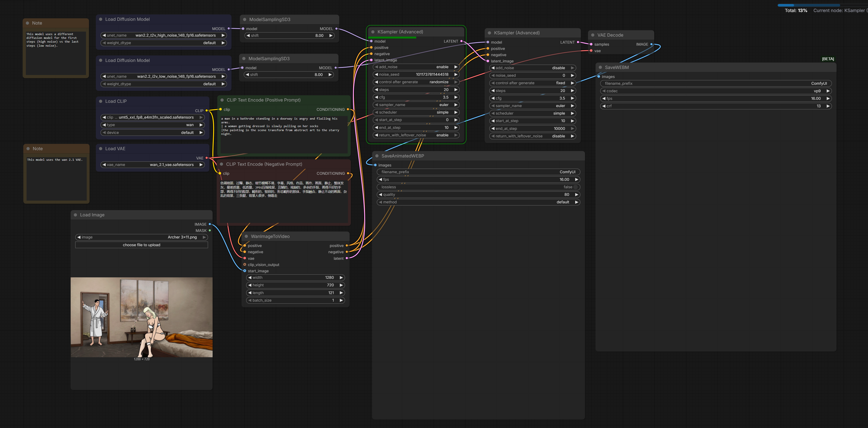Click the CLIP Text Encode (Negative Prompt) title
This screenshot has height=428, width=868.
coord(264,164)
